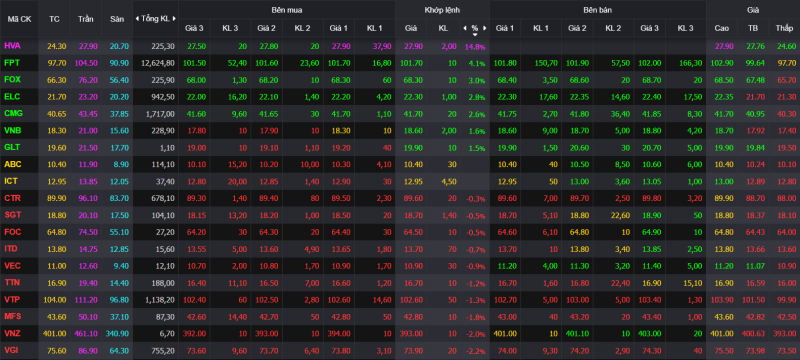
Task: Click FPT matched price 101.70
Action: (411, 63)
